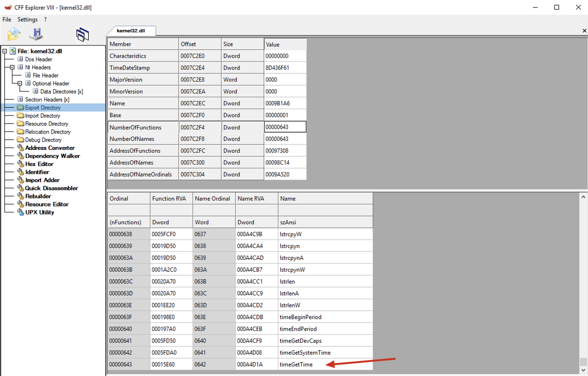The height and width of the screenshot is (376, 588).
Task: Click the Import Directory folder icon
Action: pyautogui.click(x=21, y=115)
